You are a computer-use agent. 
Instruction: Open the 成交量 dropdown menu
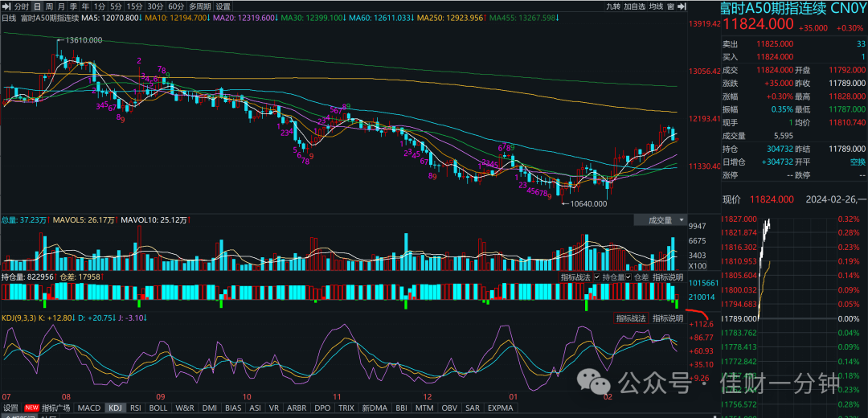(x=660, y=220)
